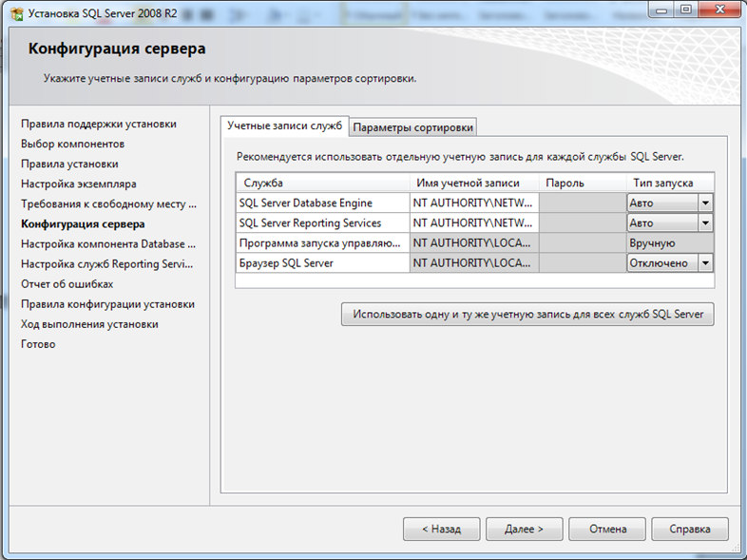This screenshot has height=560, width=747.
Task: Open startup type dropdown for Браузер SQL Server
Action: [705, 263]
